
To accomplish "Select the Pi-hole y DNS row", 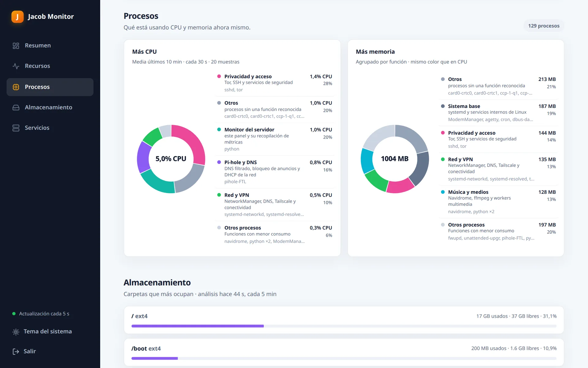I will pos(275,172).
